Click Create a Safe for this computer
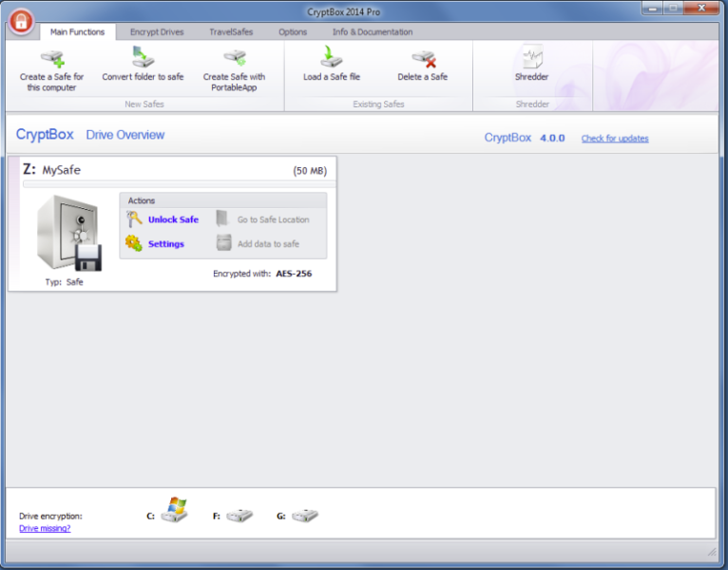The height and width of the screenshot is (570, 728). click(x=51, y=69)
